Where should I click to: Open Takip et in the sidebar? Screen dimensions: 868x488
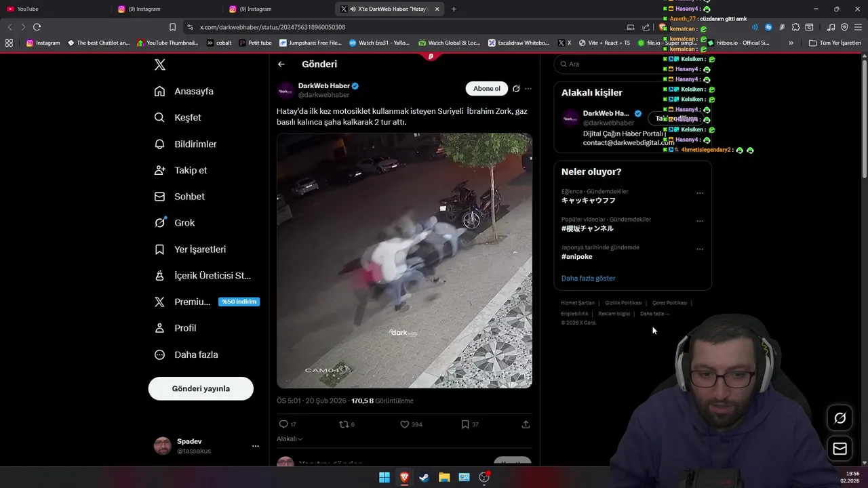tap(180, 170)
